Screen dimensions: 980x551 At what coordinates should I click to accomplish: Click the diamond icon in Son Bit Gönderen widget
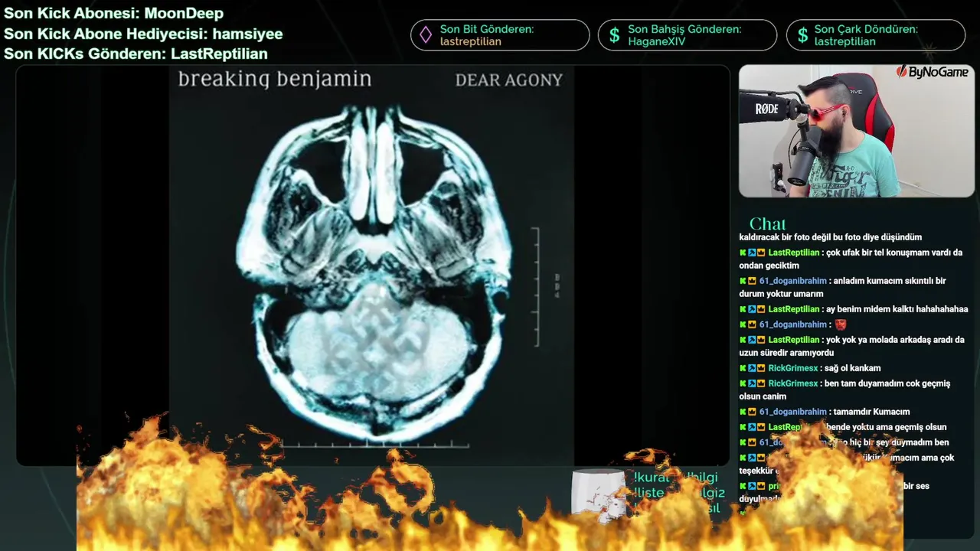click(425, 35)
